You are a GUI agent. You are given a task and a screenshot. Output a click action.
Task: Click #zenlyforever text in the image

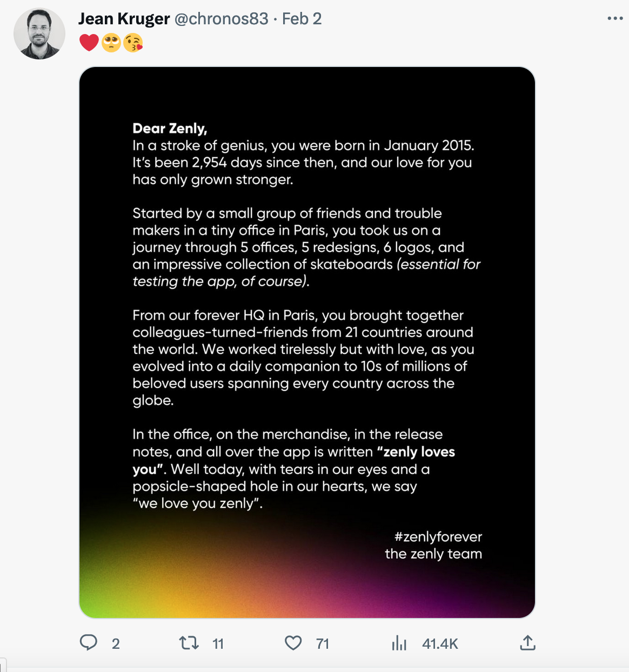tap(438, 537)
